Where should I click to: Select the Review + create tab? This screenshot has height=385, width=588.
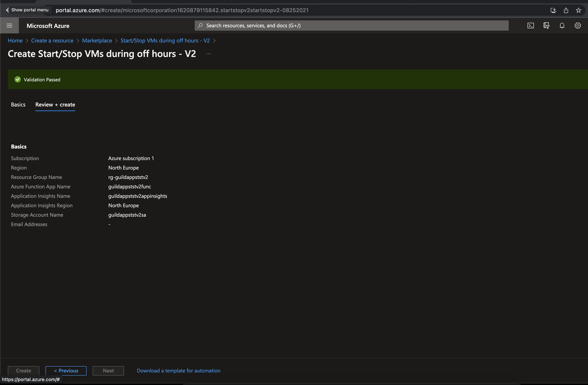(x=55, y=104)
